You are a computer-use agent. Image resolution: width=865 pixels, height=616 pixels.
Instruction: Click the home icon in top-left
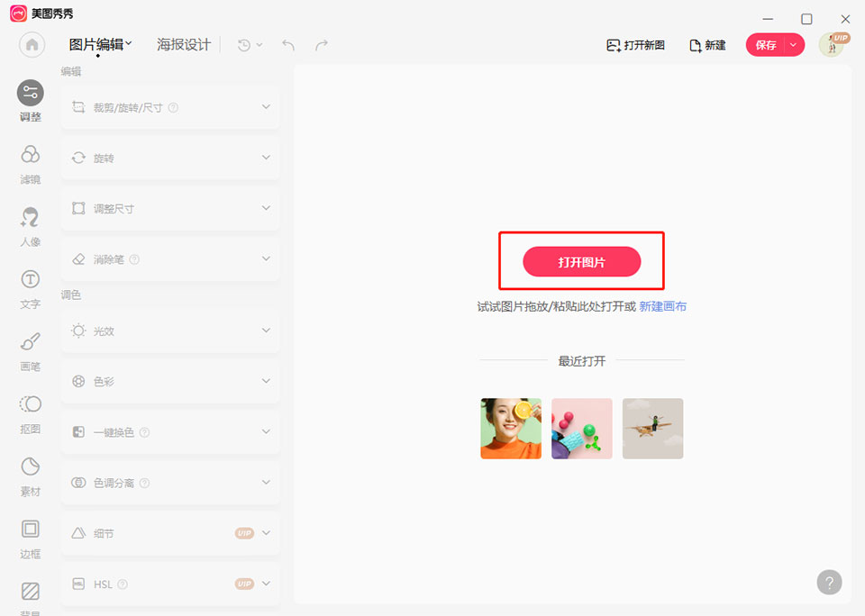(x=32, y=45)
